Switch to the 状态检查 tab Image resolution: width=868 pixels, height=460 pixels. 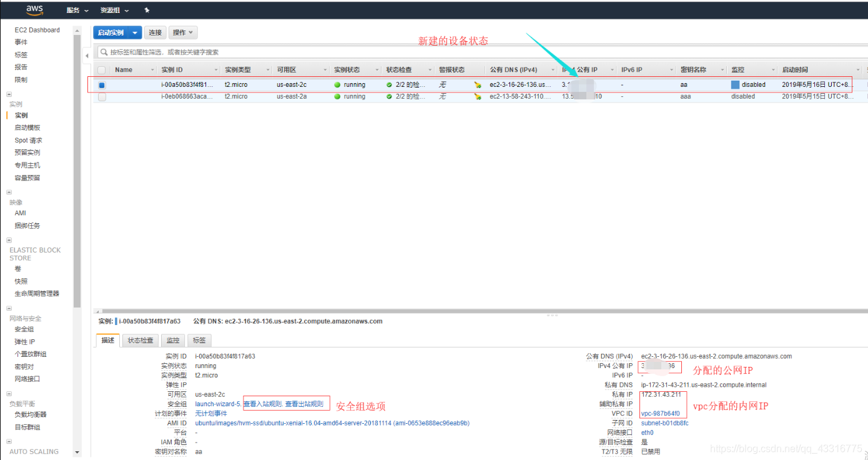point(141,341)
